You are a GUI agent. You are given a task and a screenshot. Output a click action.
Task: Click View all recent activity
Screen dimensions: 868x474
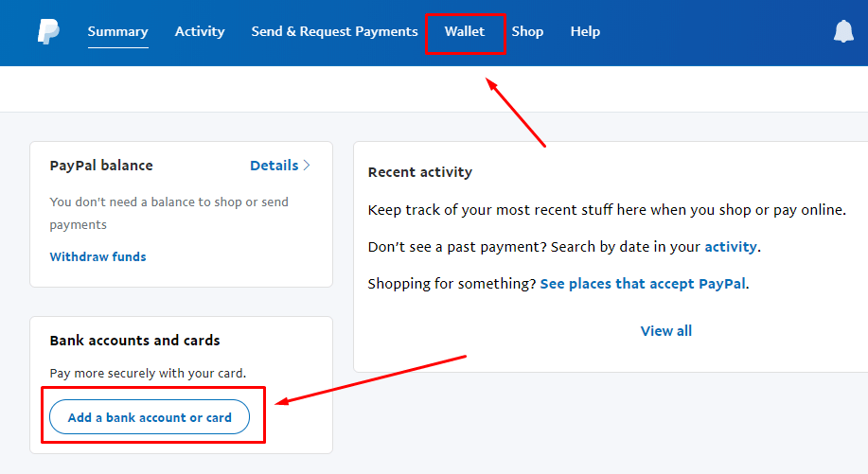665,331
